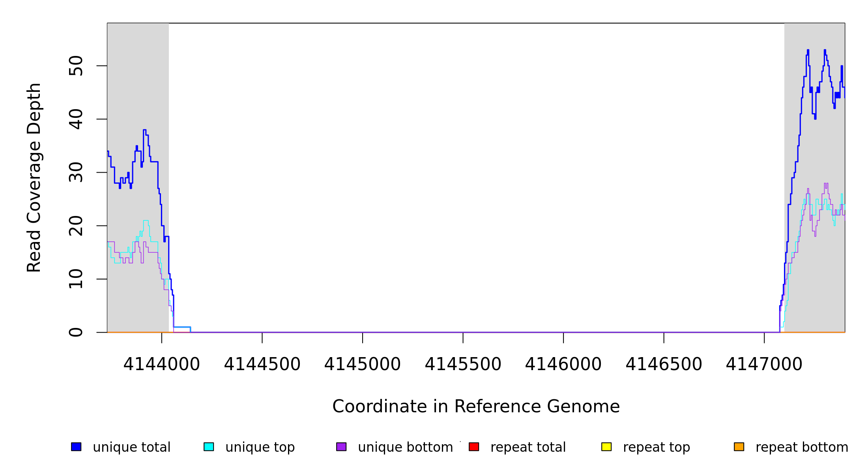This screenshot has height=473, width=868.
Task: Click the yellow 'repeat top' legend swatch
Action: click(606, 447)
